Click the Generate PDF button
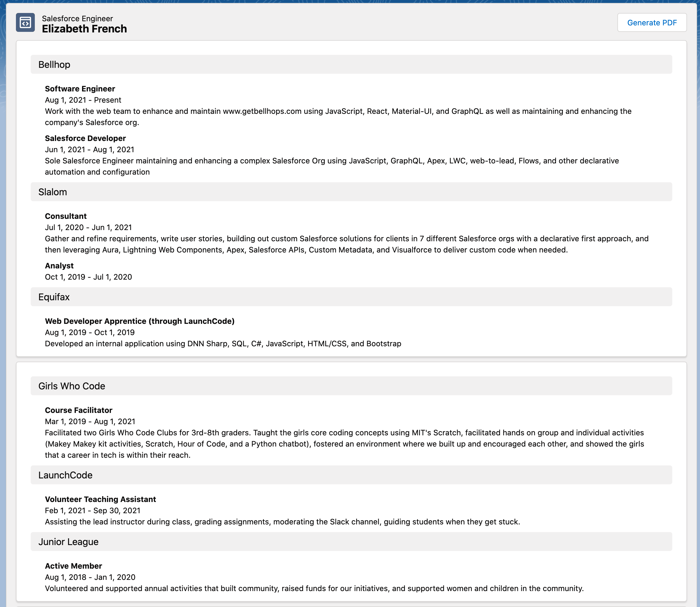Viewport: 700px width, 607px height. pyautogui.click(x=652, y=23)
